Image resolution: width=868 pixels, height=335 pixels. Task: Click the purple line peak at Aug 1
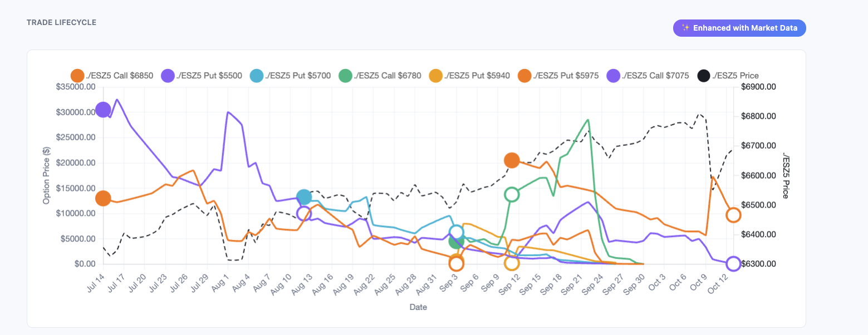228,112
